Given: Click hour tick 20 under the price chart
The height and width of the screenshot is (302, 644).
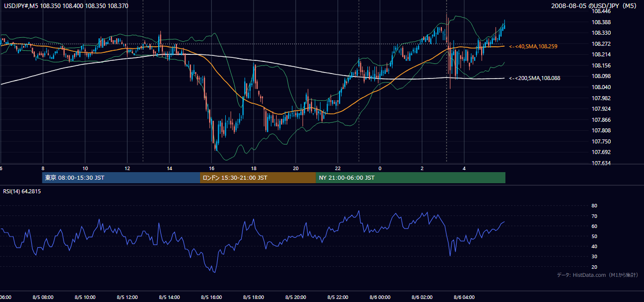Looking at the screenshot, I should [x=296, y=168].
